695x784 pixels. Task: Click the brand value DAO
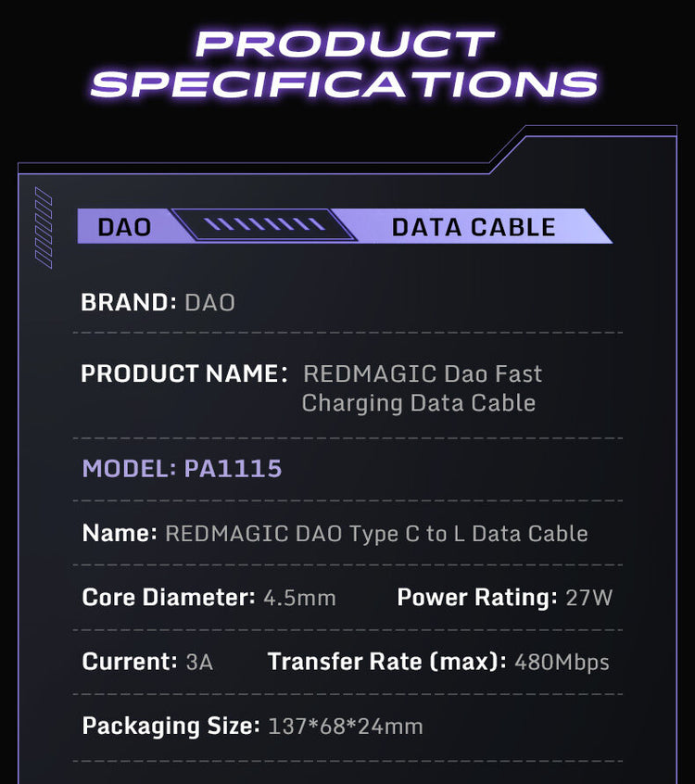(209, 303)
